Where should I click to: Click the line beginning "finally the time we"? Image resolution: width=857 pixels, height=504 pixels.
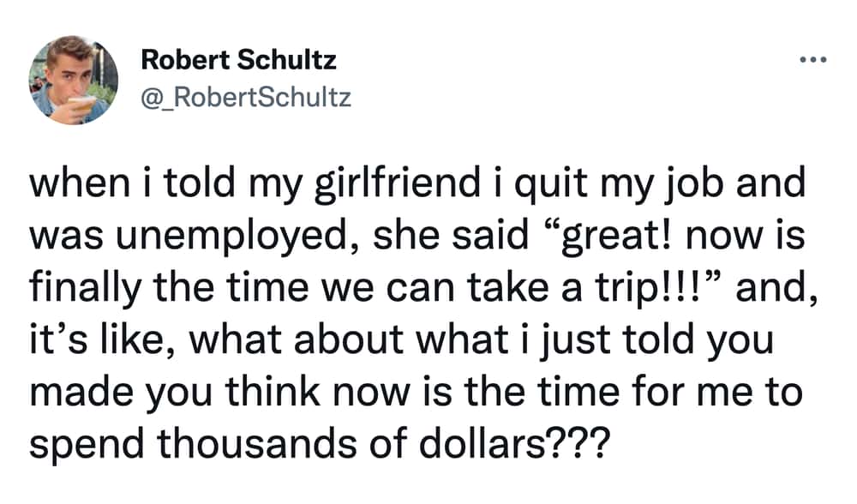pyautogui.click(x=424, y=288)
